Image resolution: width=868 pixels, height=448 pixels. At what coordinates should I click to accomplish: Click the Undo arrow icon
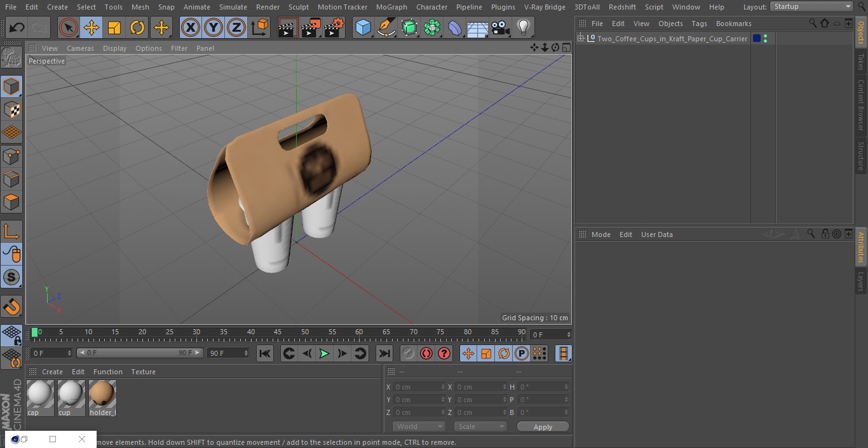[17, 27]
